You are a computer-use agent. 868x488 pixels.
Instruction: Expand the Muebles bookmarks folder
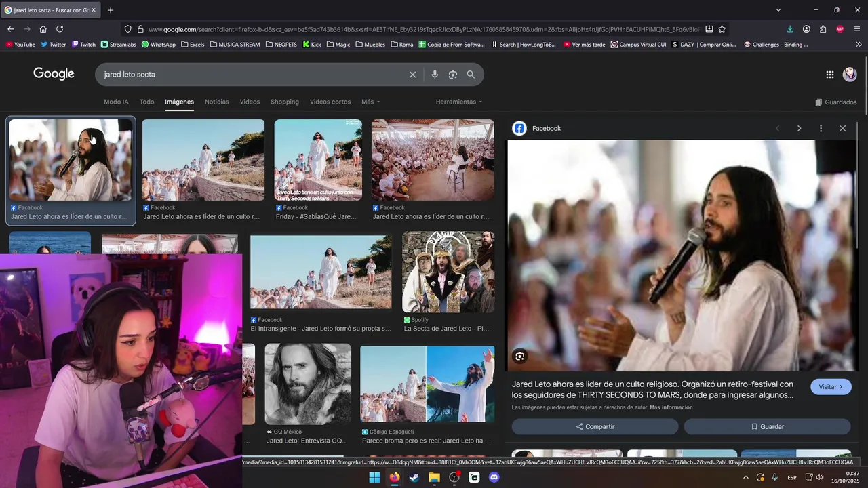[x=370, y=45]
